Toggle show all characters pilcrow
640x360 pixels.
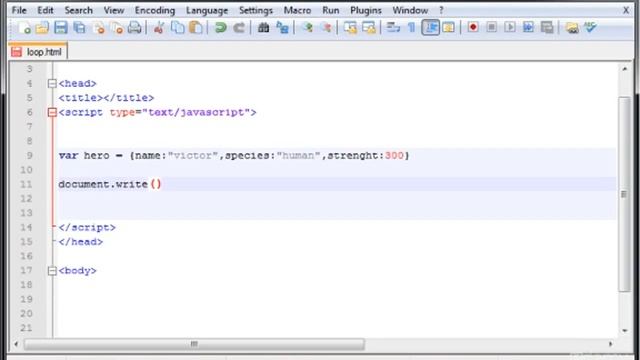tap(411, 27)
